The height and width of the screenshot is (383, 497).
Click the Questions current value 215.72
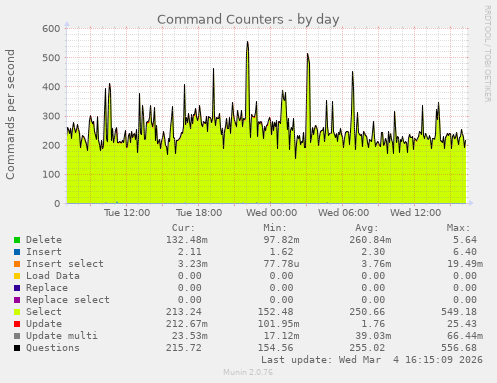point(184,348)
